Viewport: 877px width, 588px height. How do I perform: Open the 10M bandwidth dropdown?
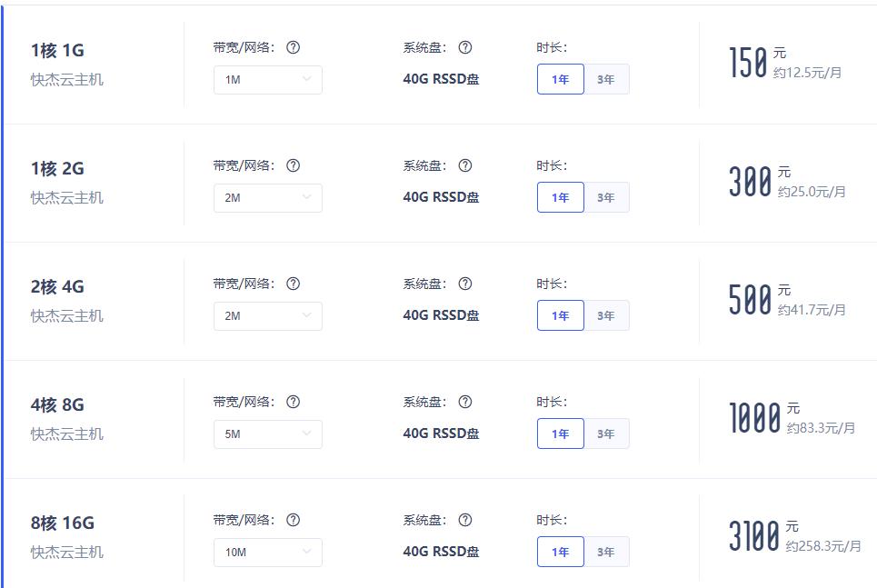click(x=268, y=552)
